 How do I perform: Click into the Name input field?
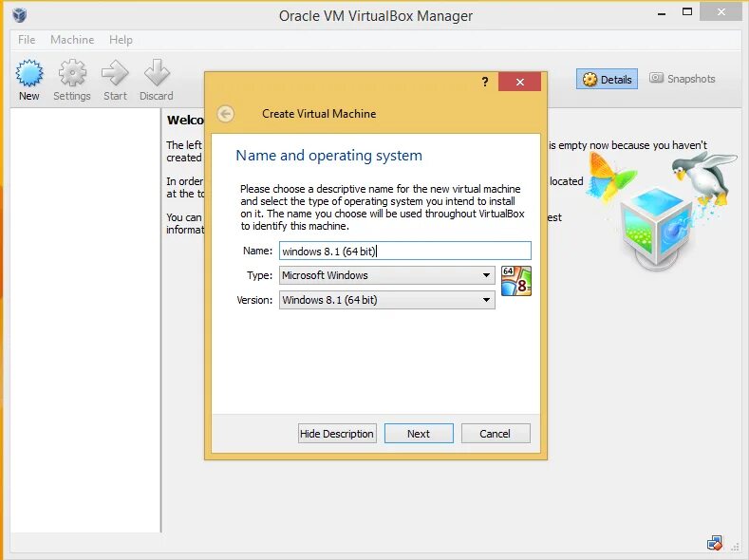coord(405,251)
